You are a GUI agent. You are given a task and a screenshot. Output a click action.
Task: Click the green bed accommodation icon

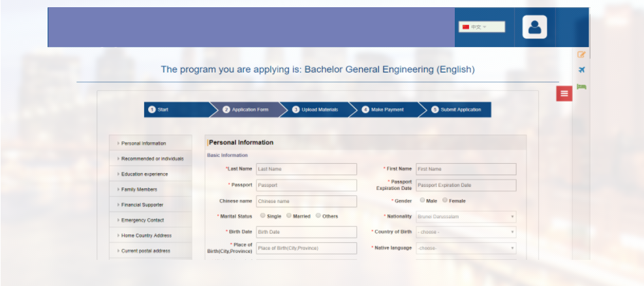click(x=581, y=86)
